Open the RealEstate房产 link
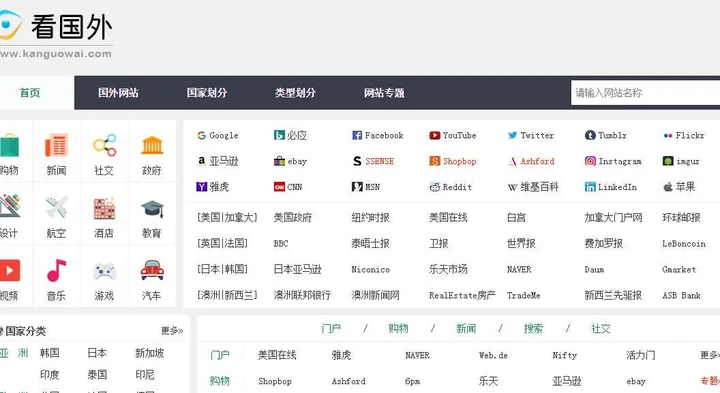The height and width of the screenshot is (393, 720). coord(462,295)
